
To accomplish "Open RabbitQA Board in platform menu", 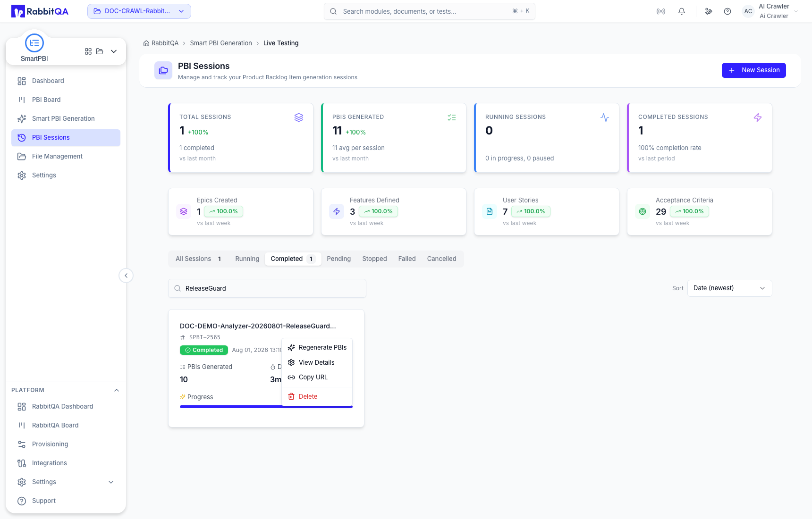I will click(x=66, y=426).
